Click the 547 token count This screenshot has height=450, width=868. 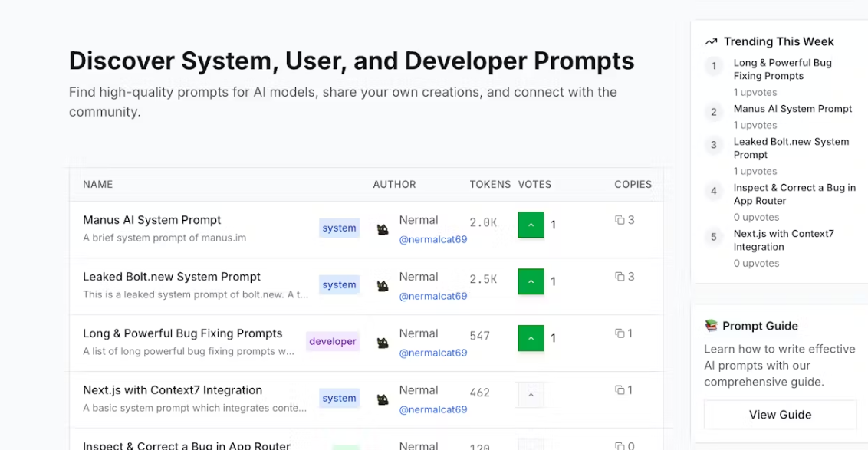(x=480, y=336)
